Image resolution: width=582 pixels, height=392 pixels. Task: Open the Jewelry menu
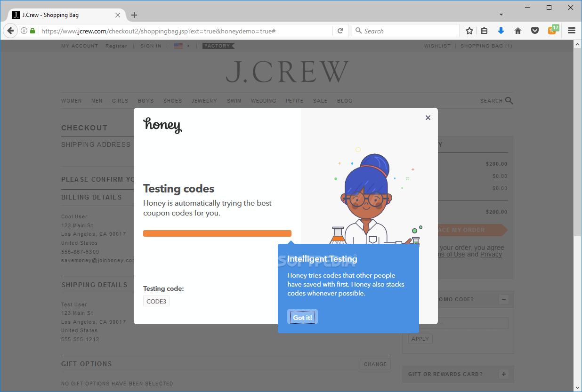tap(204, 101)
